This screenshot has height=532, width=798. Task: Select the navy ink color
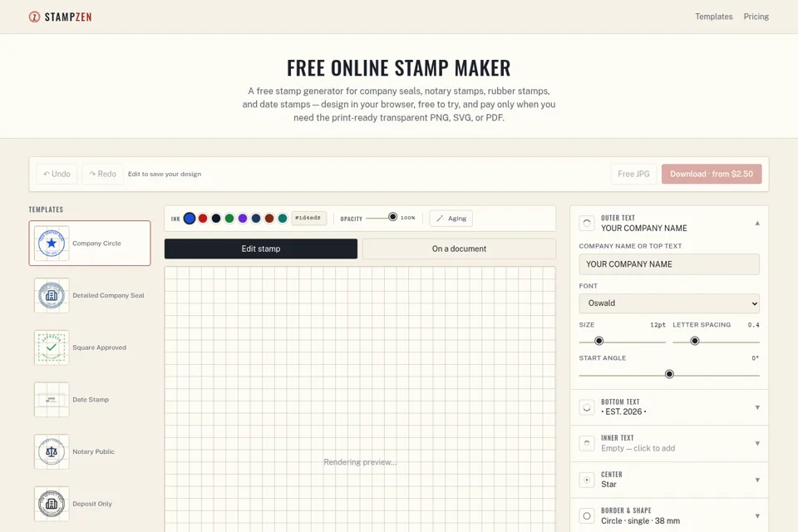tap(256, 219)
